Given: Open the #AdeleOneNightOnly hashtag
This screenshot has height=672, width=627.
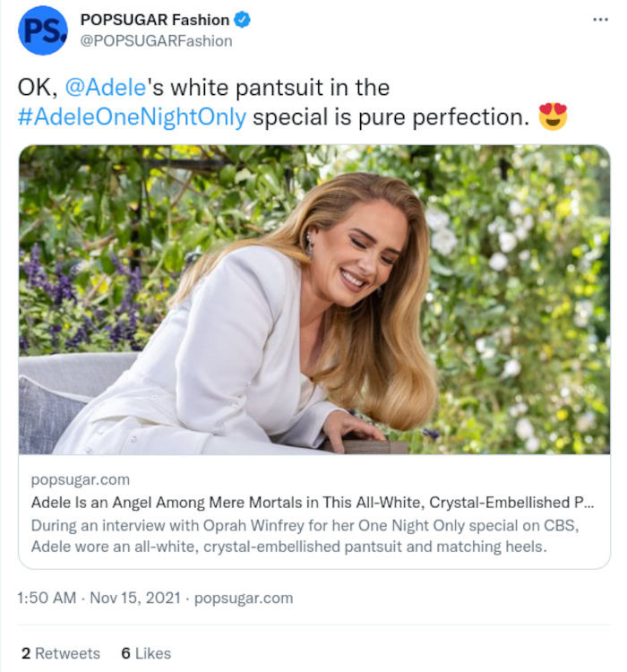Looking at the screenshot, I should [x=133, y=117].
